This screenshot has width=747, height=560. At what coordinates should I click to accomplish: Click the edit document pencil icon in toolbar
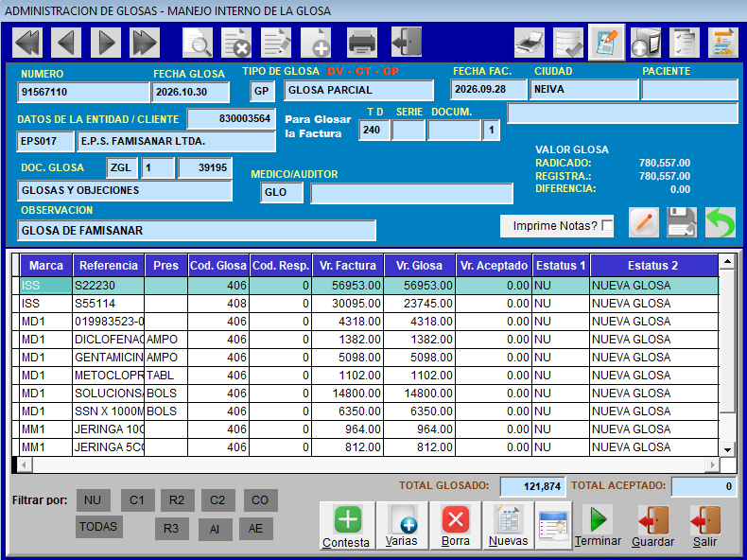pos(276,43)
